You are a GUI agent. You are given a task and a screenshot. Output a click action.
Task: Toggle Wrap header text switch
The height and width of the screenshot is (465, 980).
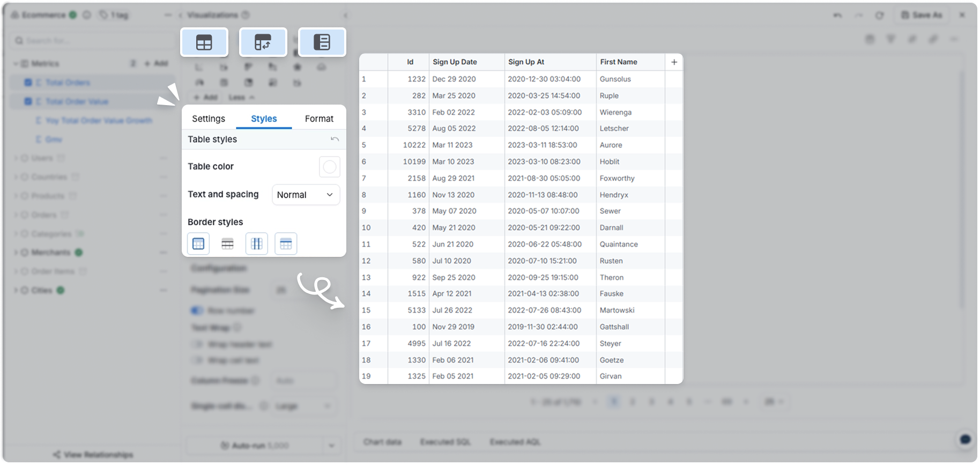click(x=197, y=344)
